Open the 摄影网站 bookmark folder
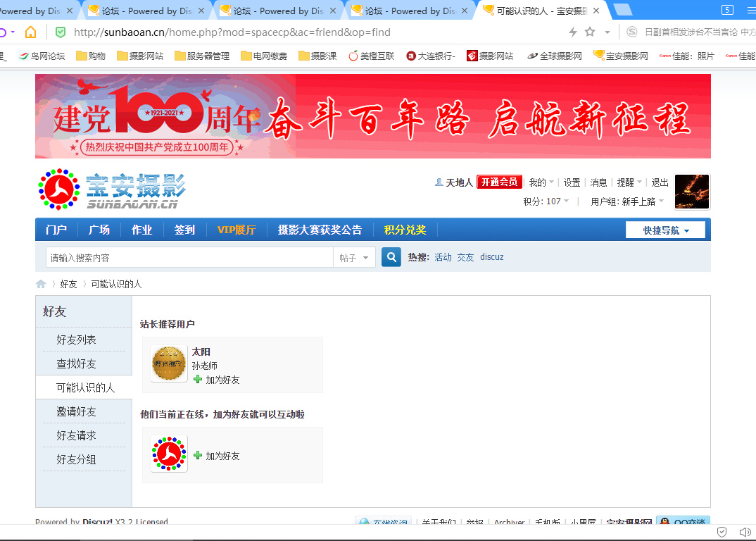Image resolution: width=756 pixels, height=541 pixels. (x=140, y=56)
